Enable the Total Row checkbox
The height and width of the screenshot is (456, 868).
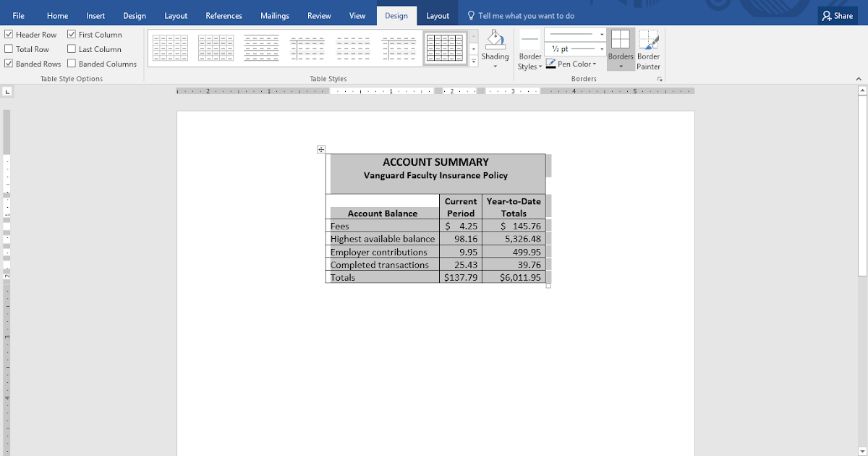click(9, 48)
